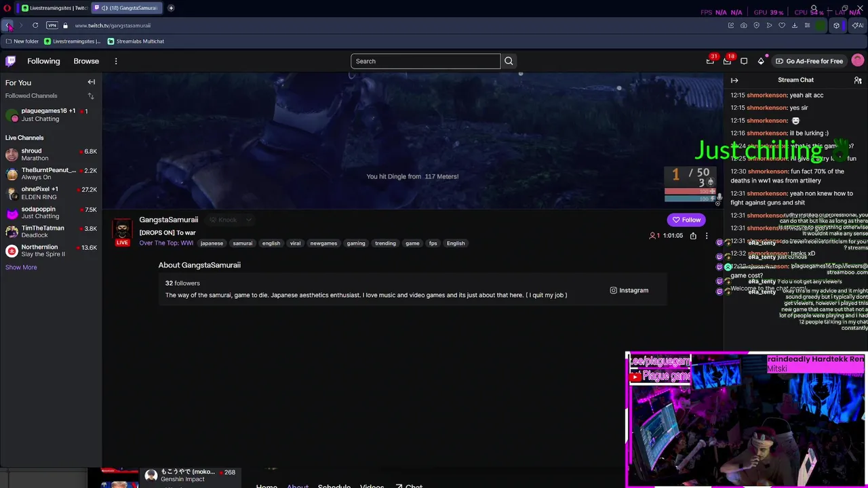The image size is (868, 488).
Task: Collapse the Stream Chat panel
Action: (734, 80)
